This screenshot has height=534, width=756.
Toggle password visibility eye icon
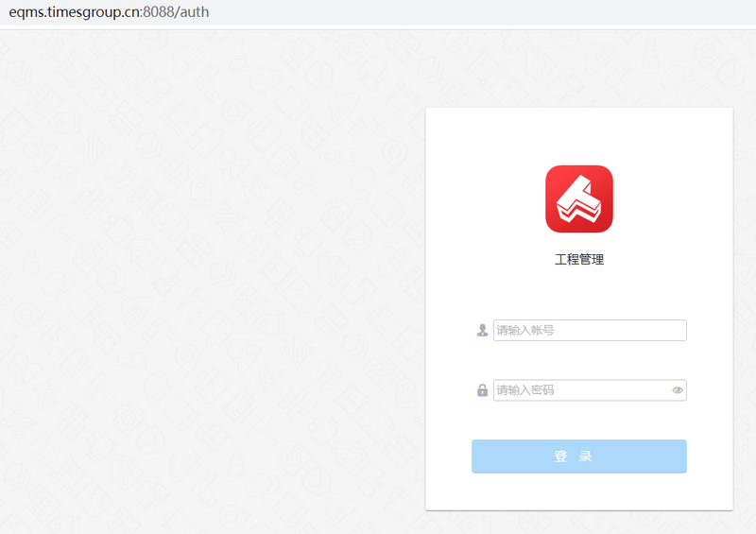click(678, 390)
